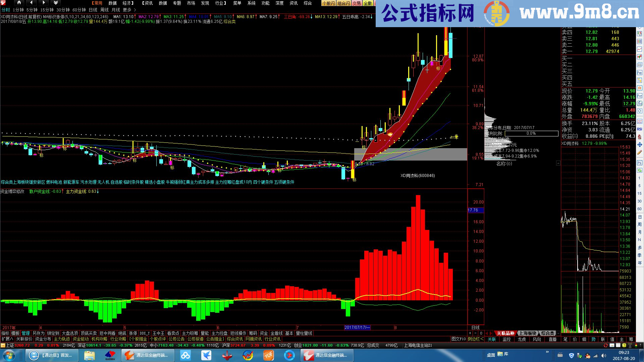644x362 pixels.
Task: Click the 主力轨迹 indicator link
Action: click(x=62, y=339)
